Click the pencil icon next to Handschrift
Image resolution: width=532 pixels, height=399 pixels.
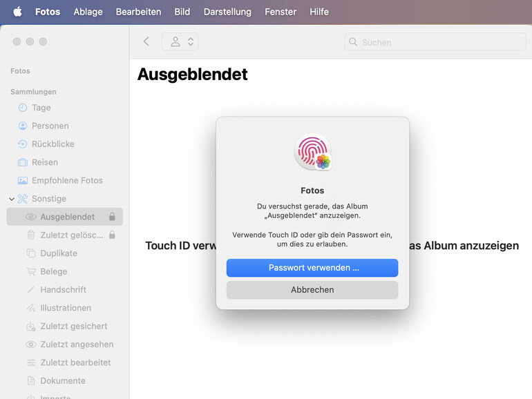coord(31,290)
